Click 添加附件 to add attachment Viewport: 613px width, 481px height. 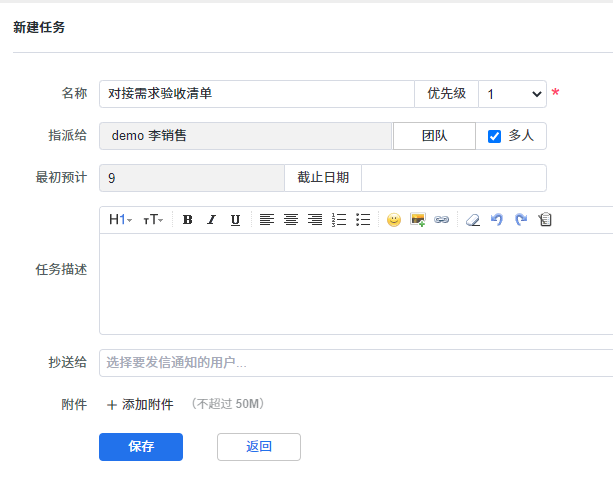tap(140, 405)
